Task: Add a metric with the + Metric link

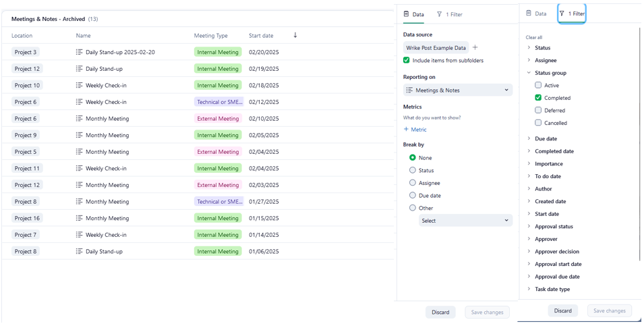Action: (415, 130)
